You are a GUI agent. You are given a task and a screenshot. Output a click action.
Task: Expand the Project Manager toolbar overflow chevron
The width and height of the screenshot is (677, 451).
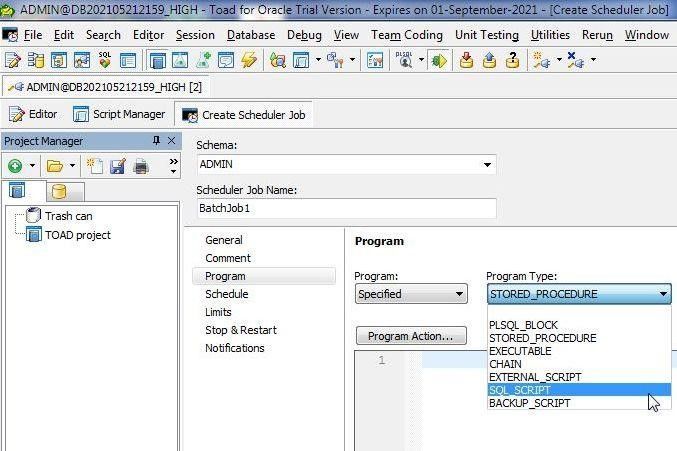(174, 166)
